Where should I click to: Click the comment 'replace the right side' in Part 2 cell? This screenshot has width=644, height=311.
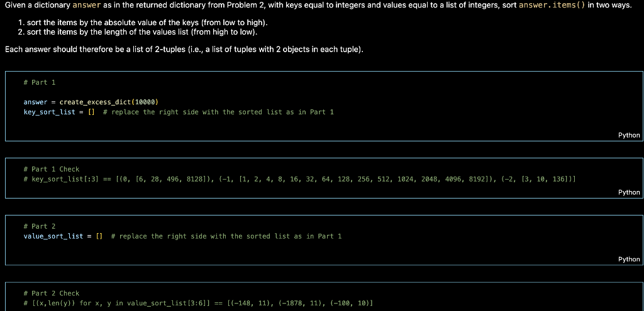226,236
